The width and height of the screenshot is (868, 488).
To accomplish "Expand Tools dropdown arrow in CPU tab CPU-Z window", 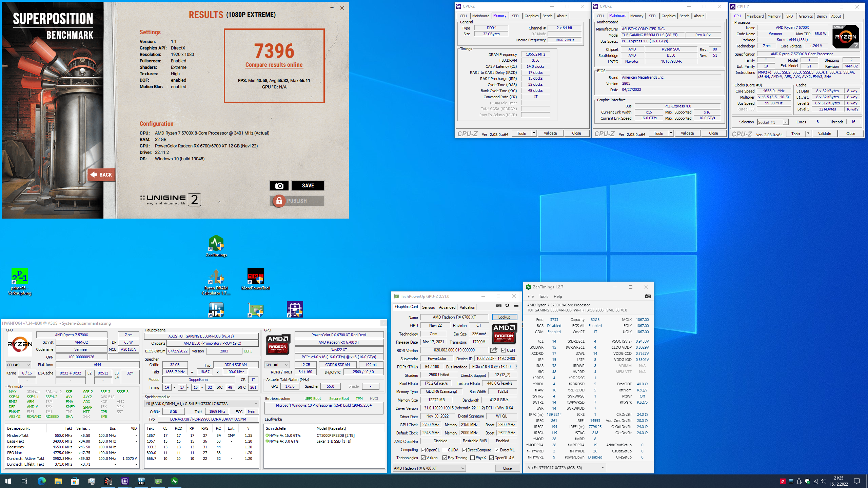I will pyautogui.click(x=808, y=134).
